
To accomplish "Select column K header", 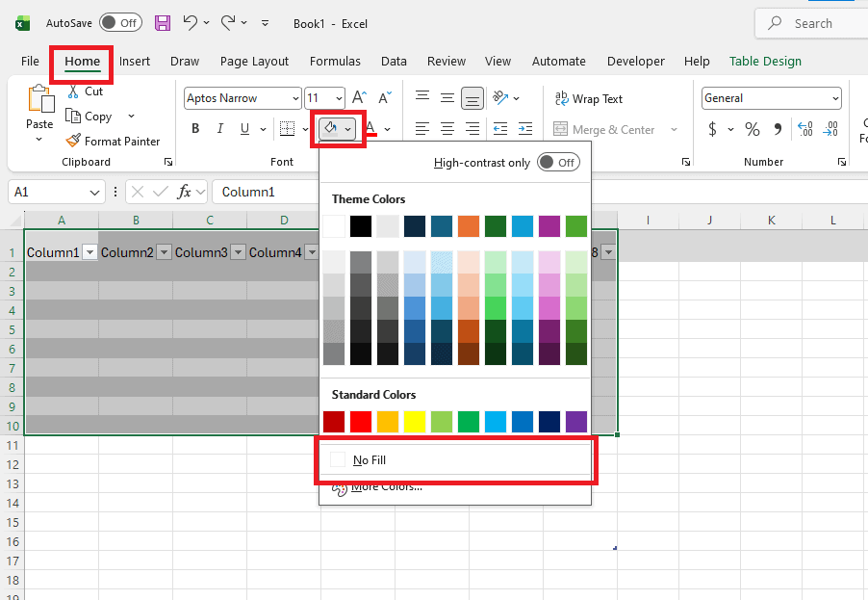I will coord(771,220).
